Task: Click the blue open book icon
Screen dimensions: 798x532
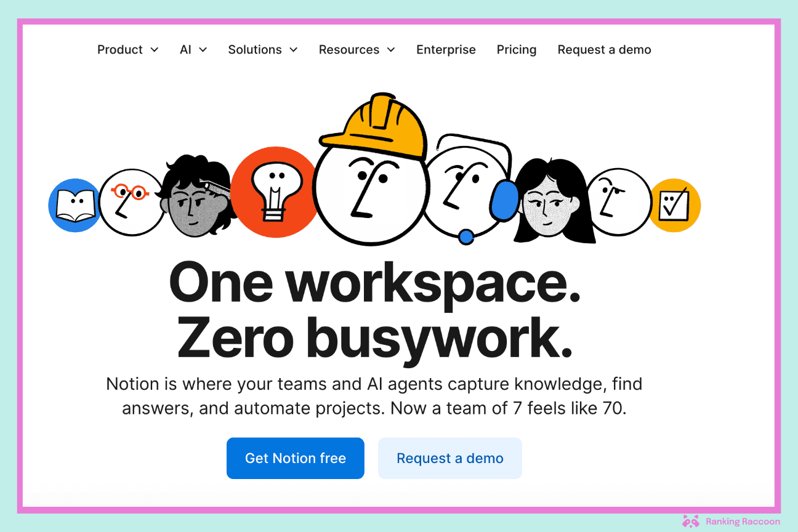Action: [74, 205]
